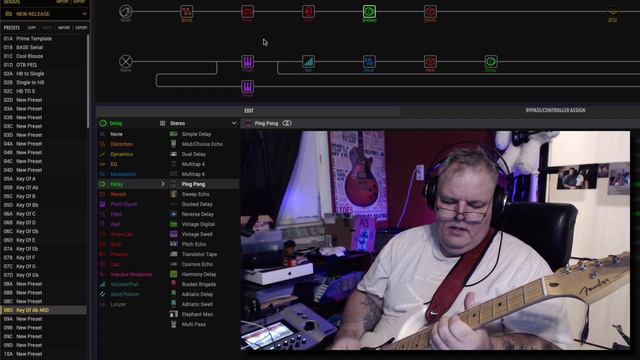
Task: Select the lower purple Pitch block on split path
Action: point(247,87)
